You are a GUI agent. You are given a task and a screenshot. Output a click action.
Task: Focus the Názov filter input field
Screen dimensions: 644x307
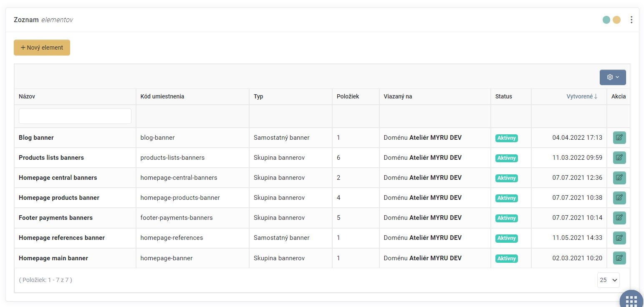75,116
